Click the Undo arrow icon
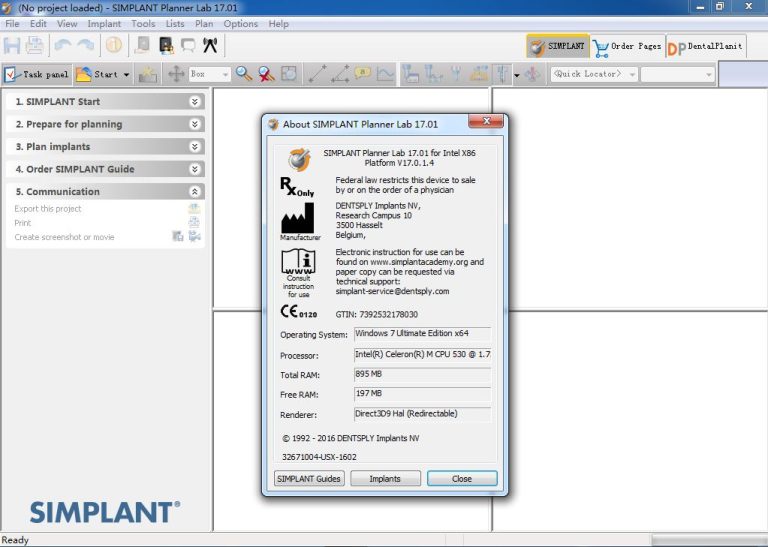 (x=63, y=46)
